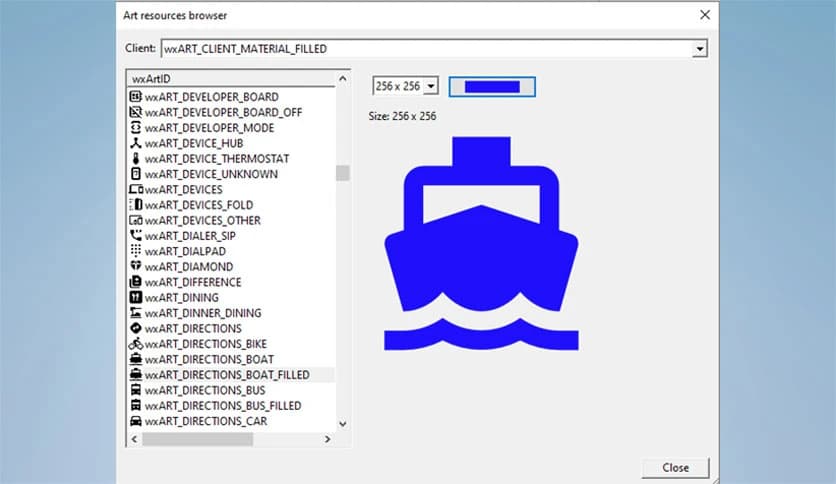836x484 pixels.
Task: Click the wxART_DIRECTIONS row icon
Action: tap(136, 328)
